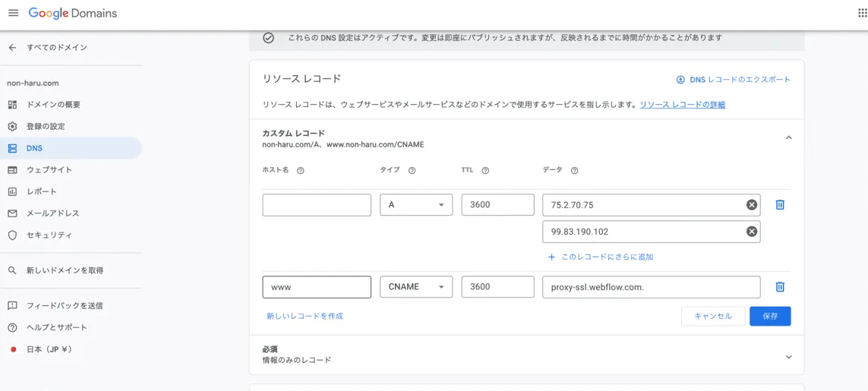
Task: Open リソース レコードの詳細 link
Action: pos(683,104)
